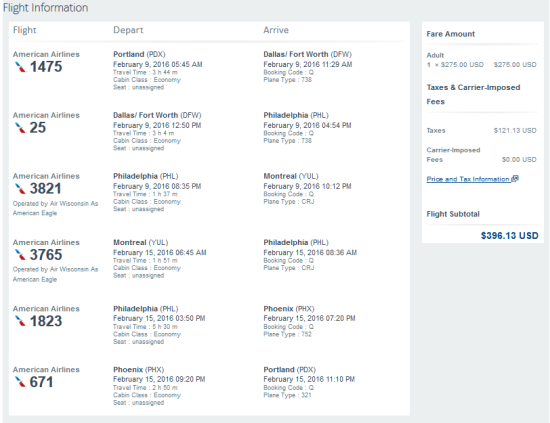This screenshot has width=550, height=423.
Task: Click the airline logo beside flight 1823
Action: click(20, 321)
